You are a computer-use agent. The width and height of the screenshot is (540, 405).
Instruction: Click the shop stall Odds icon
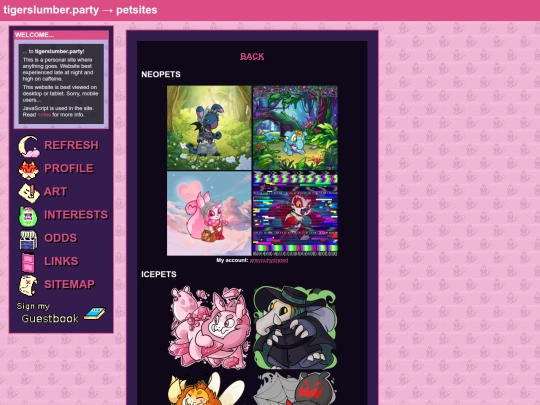click(28, 239)
